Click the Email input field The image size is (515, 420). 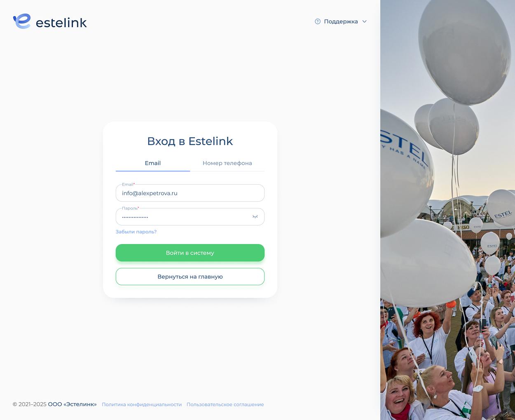point(190,193)
